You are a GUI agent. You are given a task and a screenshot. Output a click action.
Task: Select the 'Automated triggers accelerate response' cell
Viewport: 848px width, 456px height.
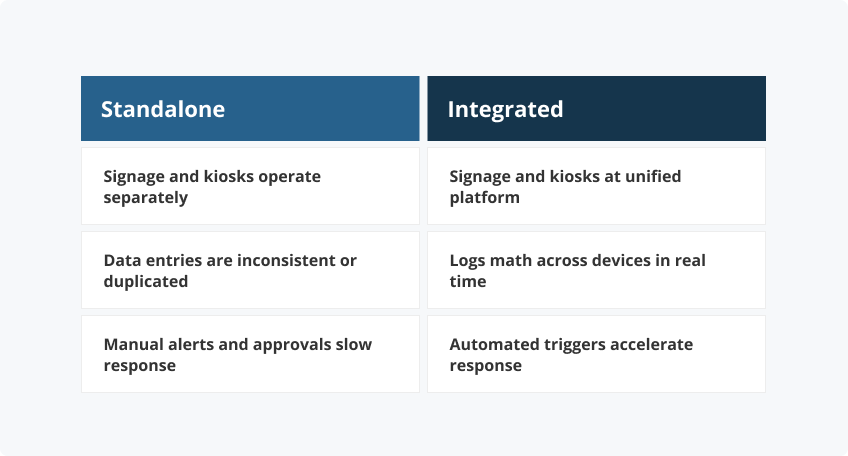point(596,354)
